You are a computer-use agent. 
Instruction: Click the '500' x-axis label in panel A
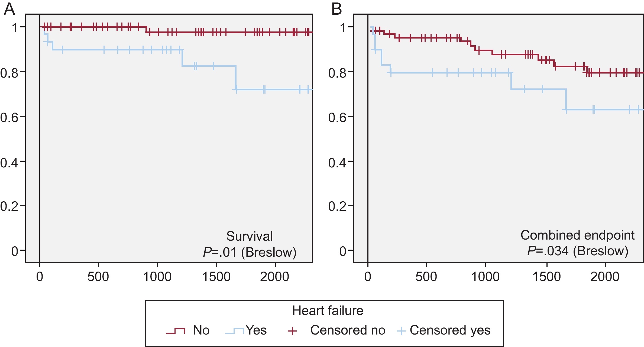(x=98, y=277)
